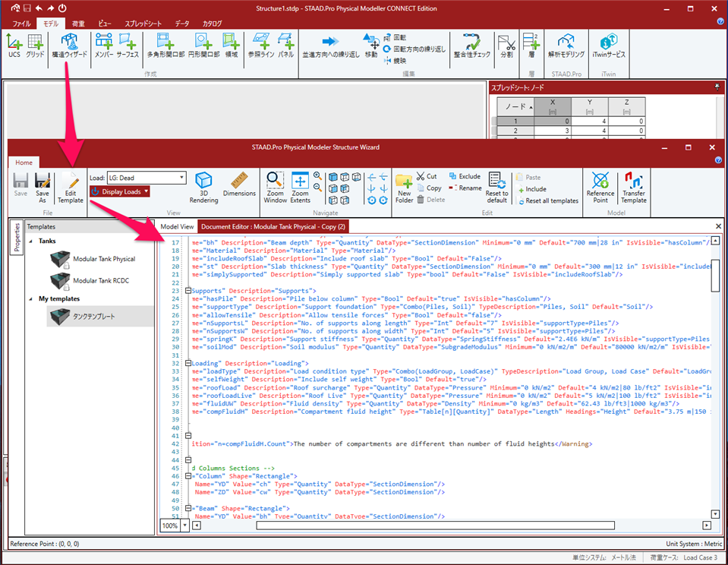This screenshot has height=565, width=728.
Task: Collapse the Supports section at line 23
Action: click(x=188, y=291)
